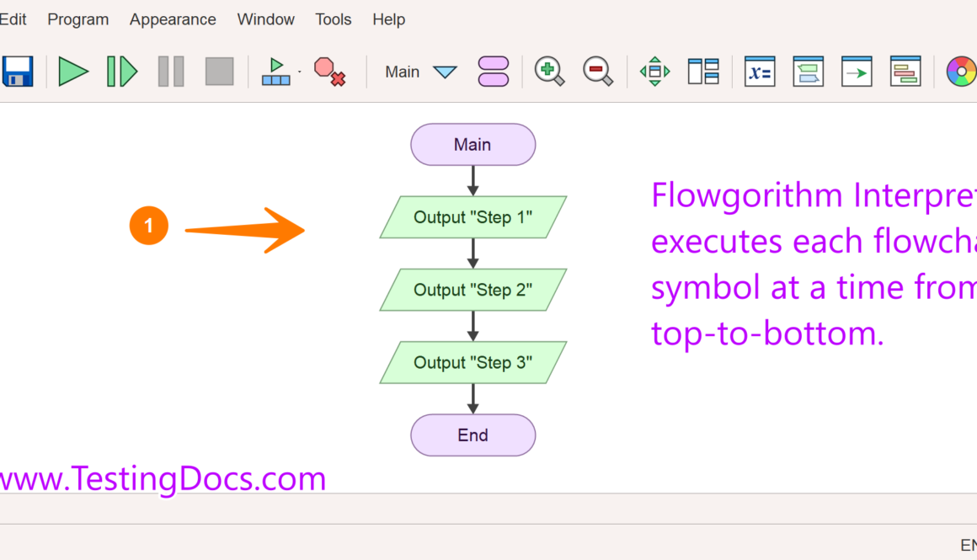Viewport: 977px width, 560px height.
Task: Open the Variable Watch window with the x= icon
Action: pyautogui.click(x=759, y=72)
